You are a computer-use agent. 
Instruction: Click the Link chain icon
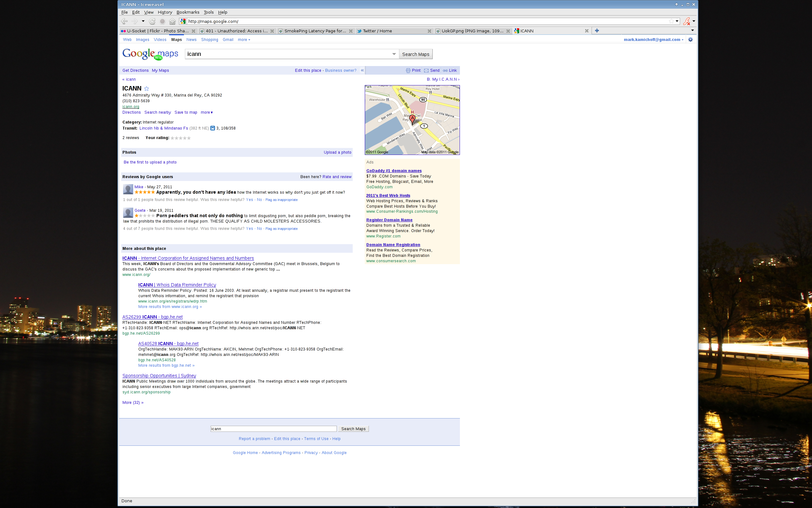pos(445,70)
